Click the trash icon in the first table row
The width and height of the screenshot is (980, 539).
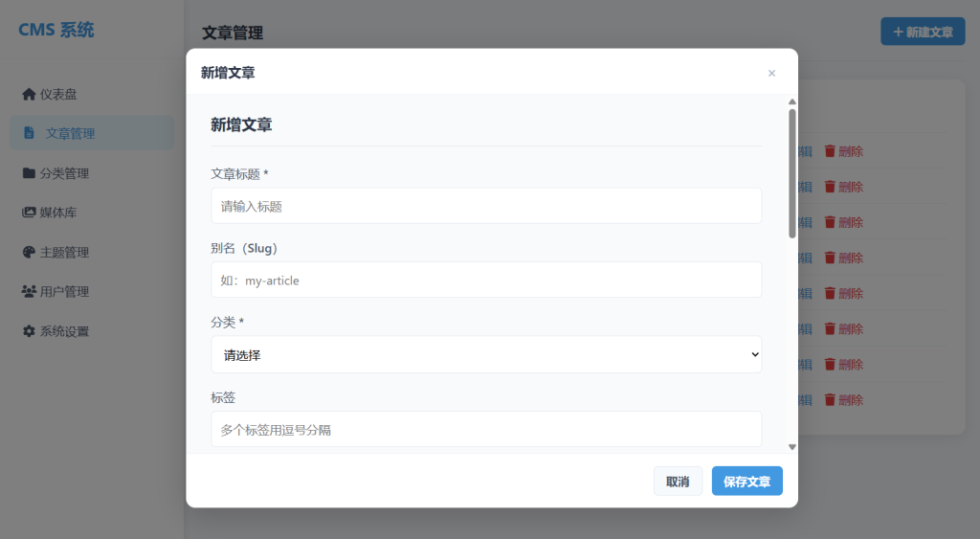click(x=830, y=151)
